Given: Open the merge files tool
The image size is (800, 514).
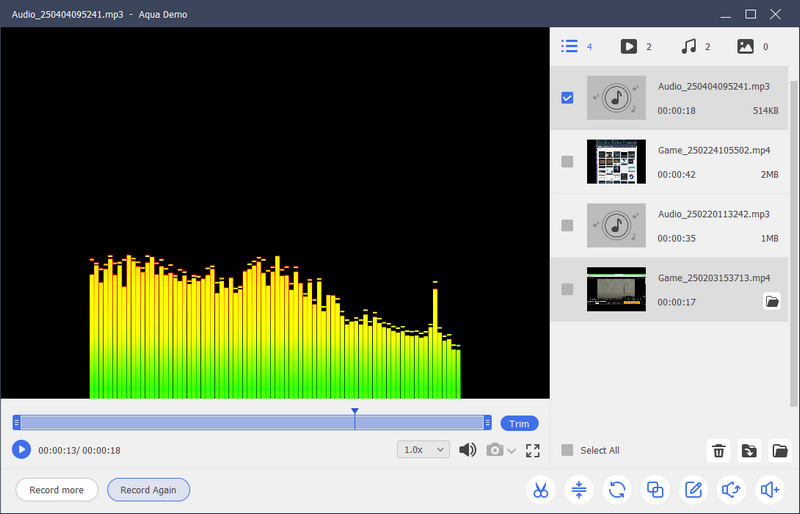Looking at the screenshot, I should 655,490.
